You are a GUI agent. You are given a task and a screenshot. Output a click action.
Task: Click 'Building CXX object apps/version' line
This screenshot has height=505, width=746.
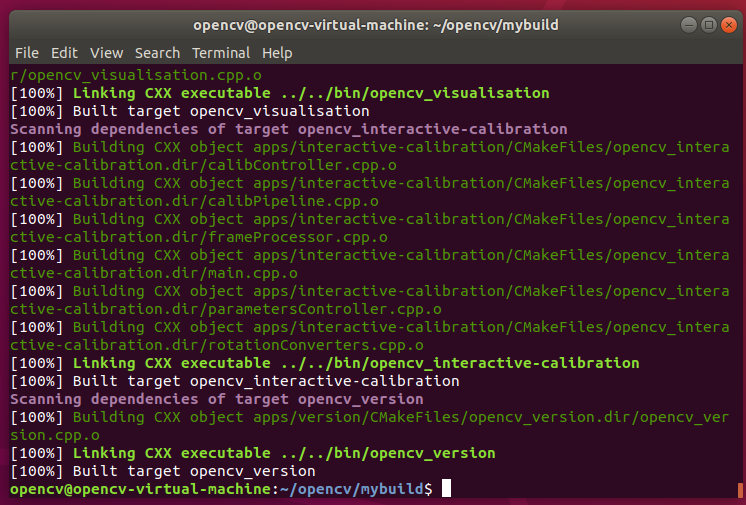pos(370,426)
